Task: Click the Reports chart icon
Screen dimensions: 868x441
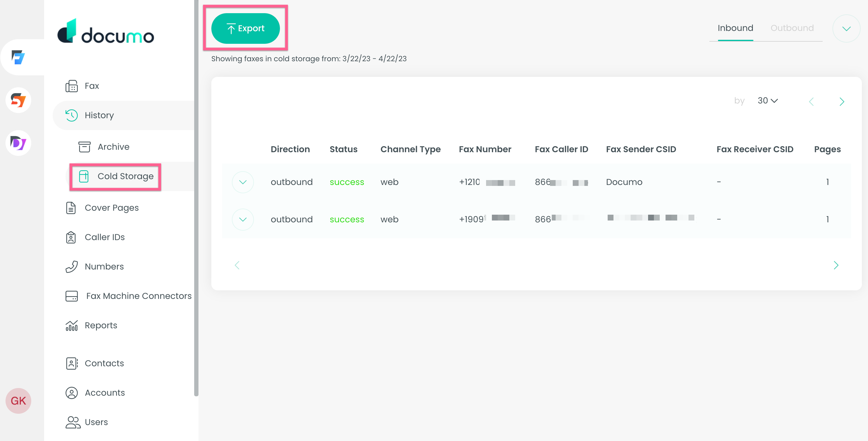Action: [71, 326]
